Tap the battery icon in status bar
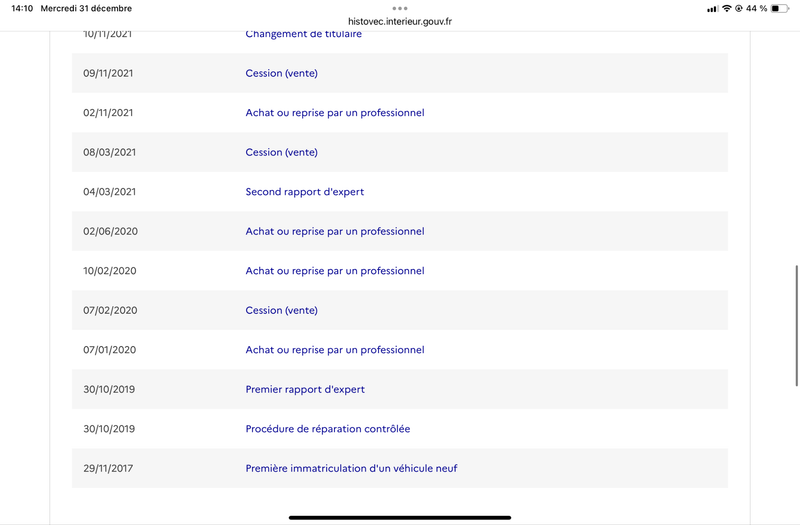 (x=780, y=9)
